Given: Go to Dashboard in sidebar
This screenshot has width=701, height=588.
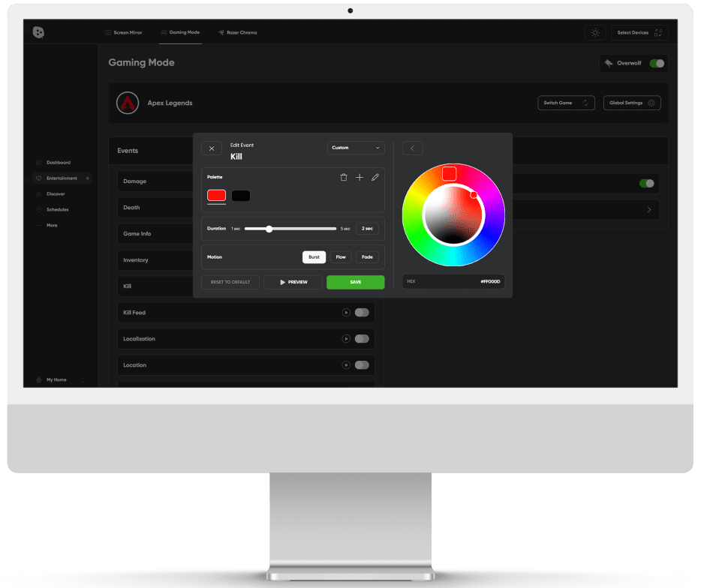Looking at the screenshot, I should (x=59, y=163).
